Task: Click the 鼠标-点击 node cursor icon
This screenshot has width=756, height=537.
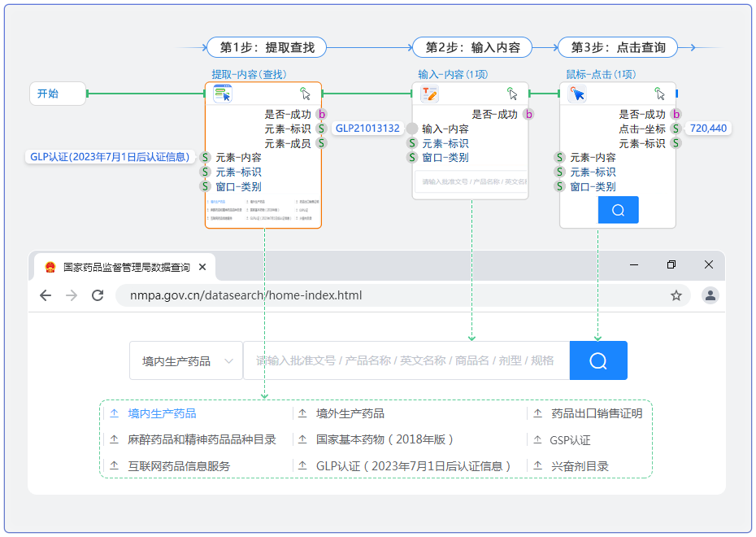Action: pyautogui.click(x=577, y=94)
